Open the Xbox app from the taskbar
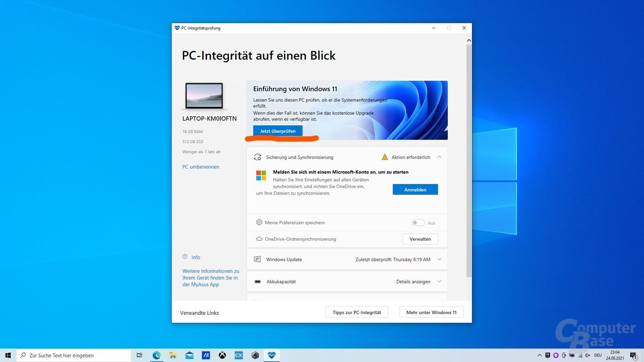The width and height of the screenshot is (644, 362). pos(222,355)
